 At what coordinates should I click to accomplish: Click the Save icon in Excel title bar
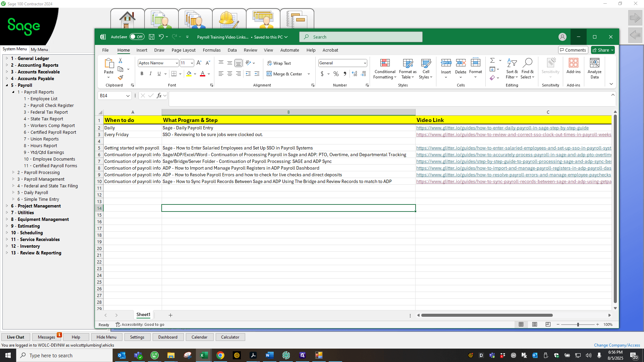tap(152, 37)
